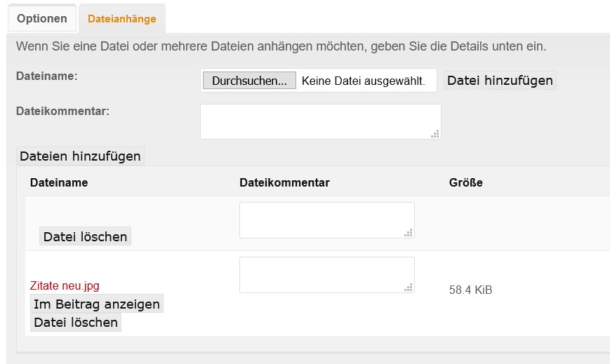The height and width of the screenshot is (364, 610).
Task: Switch to the Optionen tab
Action: (42, 19)
